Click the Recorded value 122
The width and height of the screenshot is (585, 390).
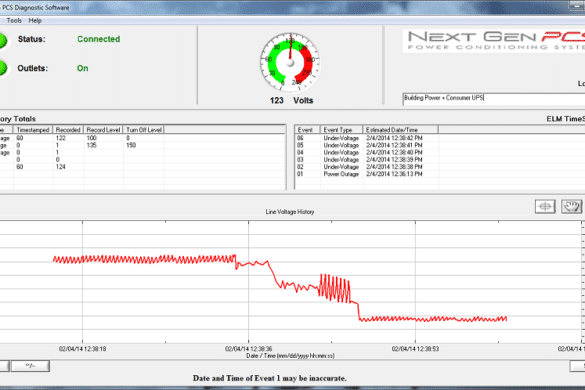[60, 138]
